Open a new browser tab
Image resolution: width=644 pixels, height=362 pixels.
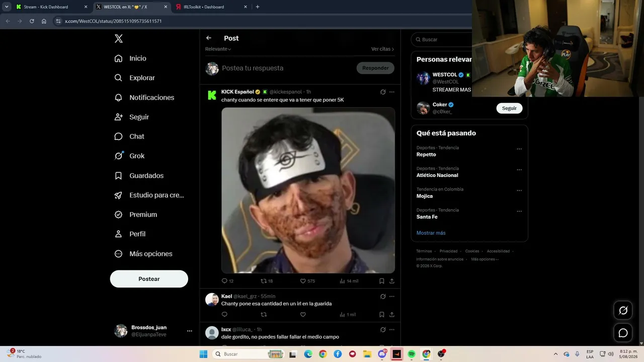pyautogui.click(x=258, y=7)
